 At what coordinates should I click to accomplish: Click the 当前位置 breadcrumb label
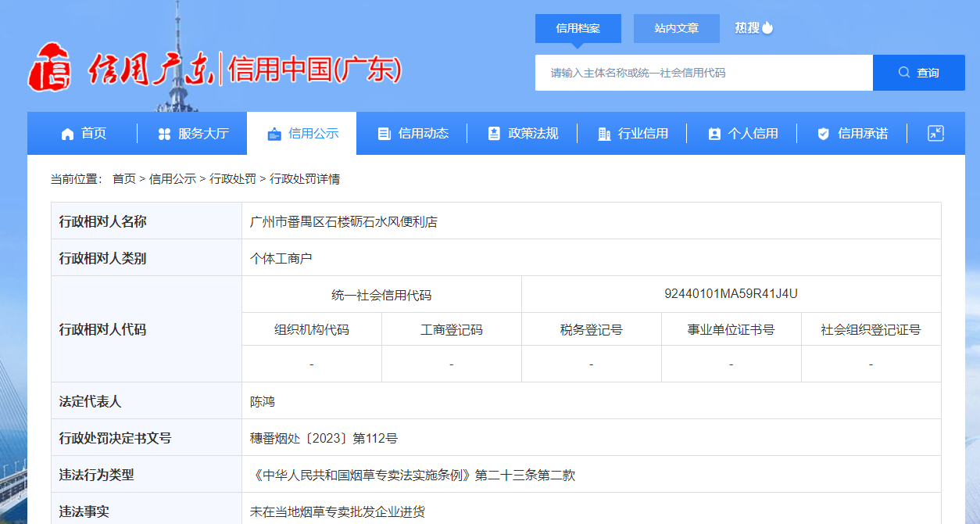[x=77, y=179]
